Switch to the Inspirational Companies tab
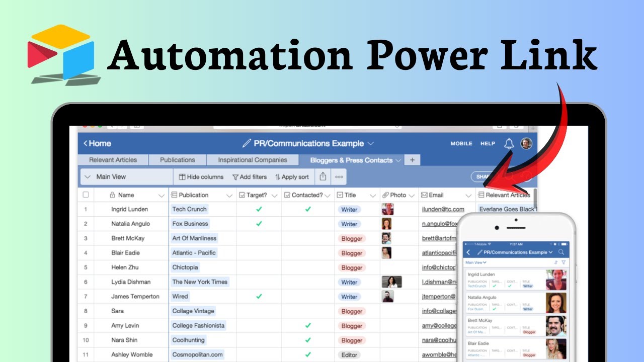 [x=253, y=160]
